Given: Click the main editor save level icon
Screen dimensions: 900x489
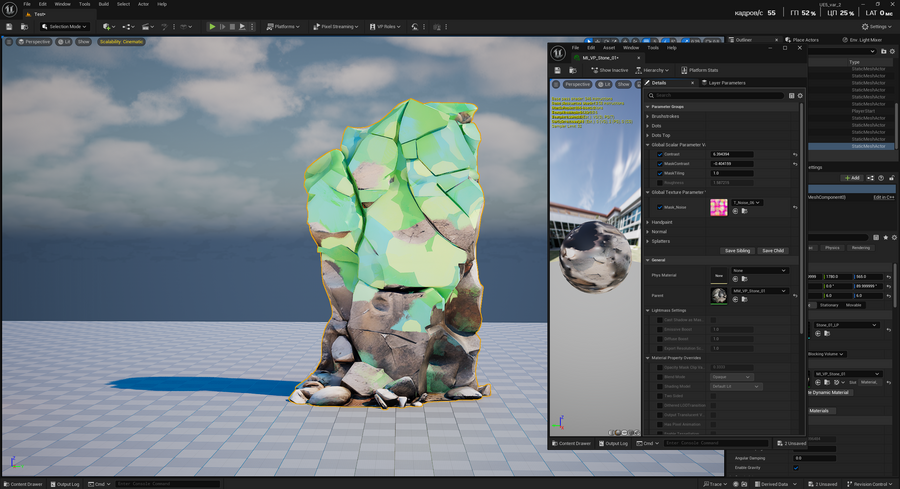Looking at the screenshot, I should (x=11, y=27).
